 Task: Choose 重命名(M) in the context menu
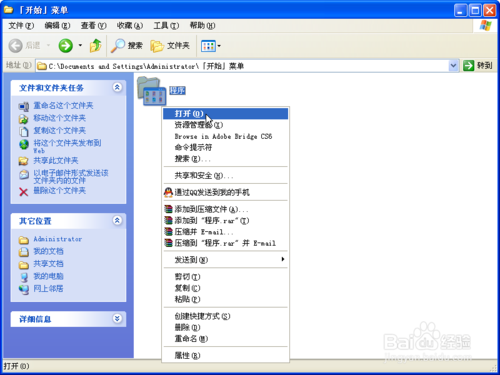click(226, 339)
